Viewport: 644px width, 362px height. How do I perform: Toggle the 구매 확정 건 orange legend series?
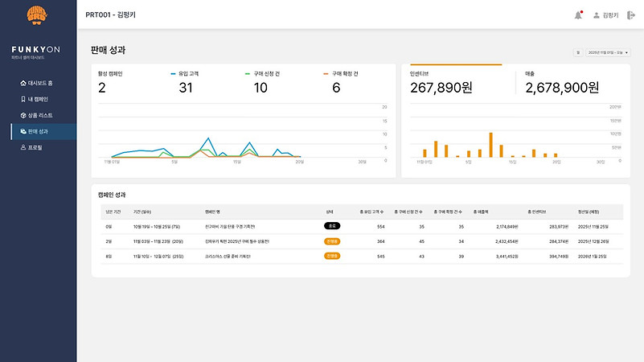tap(341, 74)
